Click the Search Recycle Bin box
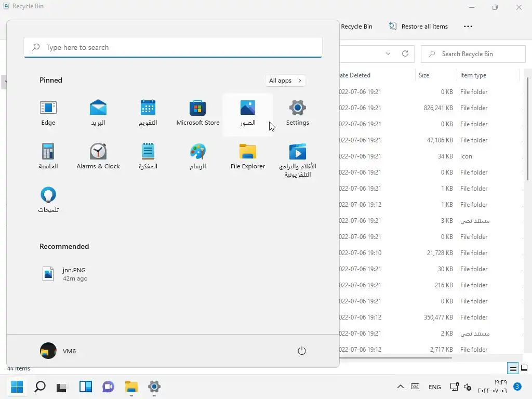 473,54
